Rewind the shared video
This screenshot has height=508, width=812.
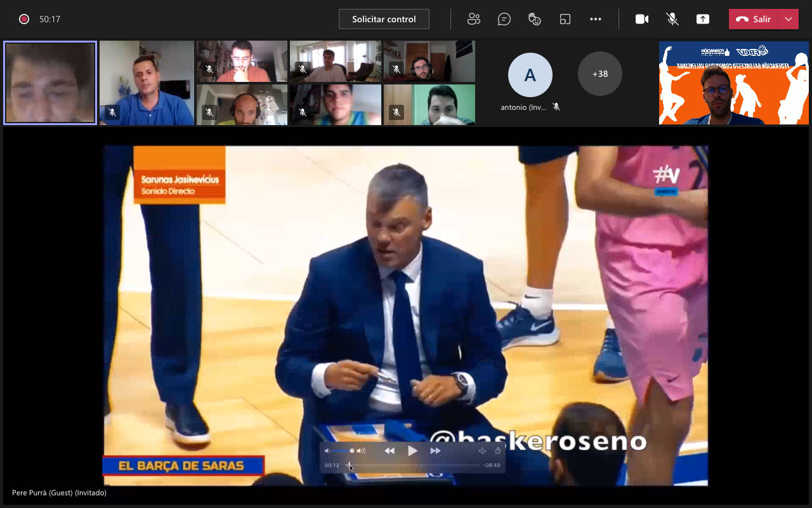tap(390, 451)
